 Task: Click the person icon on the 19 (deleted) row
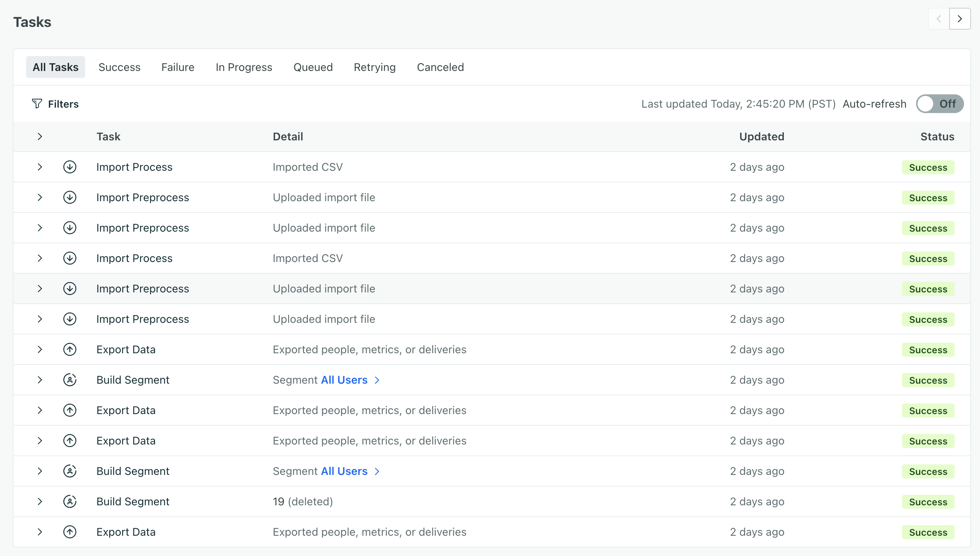click(x=69, y=501)
